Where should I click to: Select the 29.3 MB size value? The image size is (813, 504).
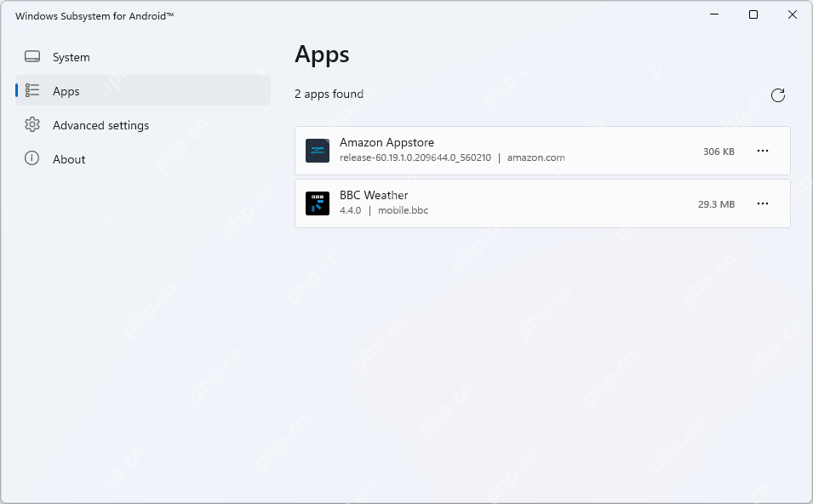(717, 204)
